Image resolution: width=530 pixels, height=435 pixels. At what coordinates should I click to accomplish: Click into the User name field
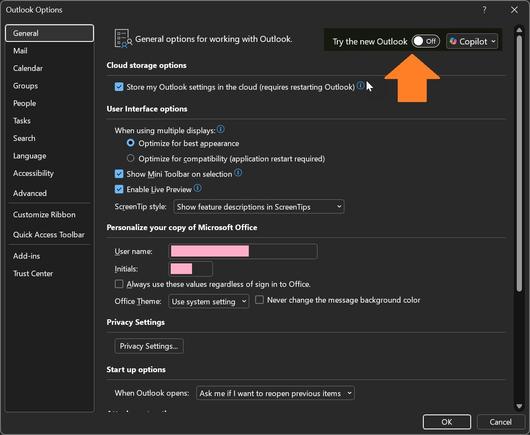(243, 251)
